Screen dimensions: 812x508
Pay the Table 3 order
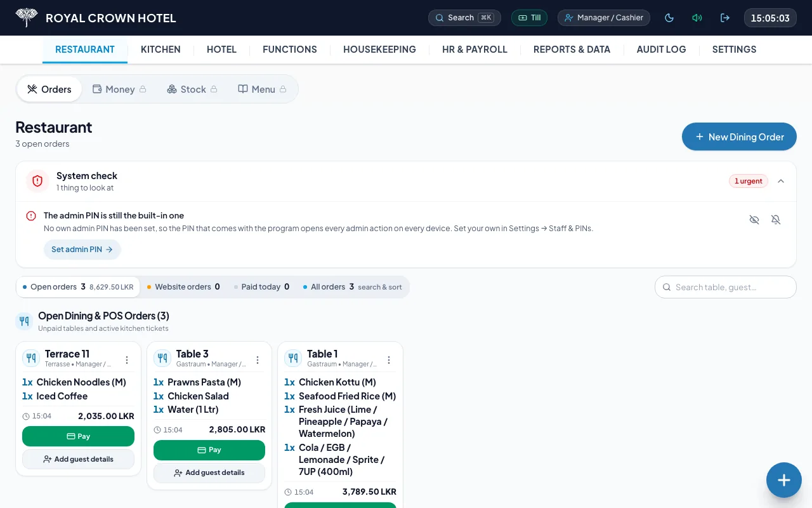pos(209,450)
